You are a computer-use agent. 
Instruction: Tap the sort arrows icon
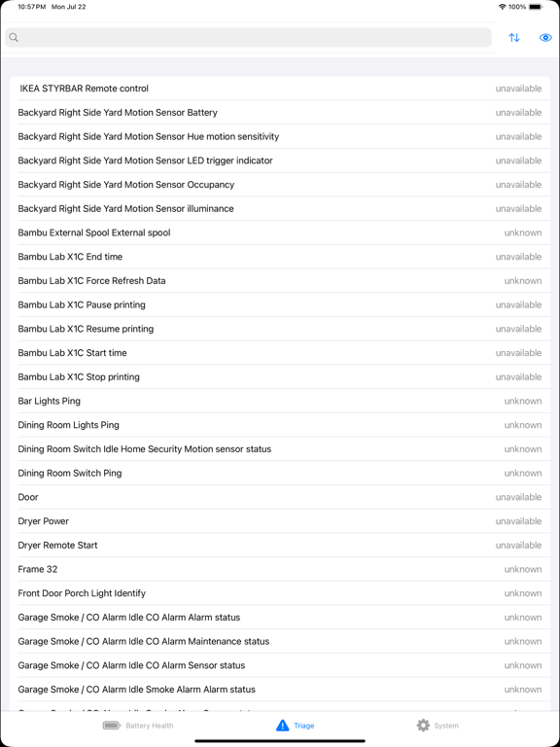pos(513,38)
